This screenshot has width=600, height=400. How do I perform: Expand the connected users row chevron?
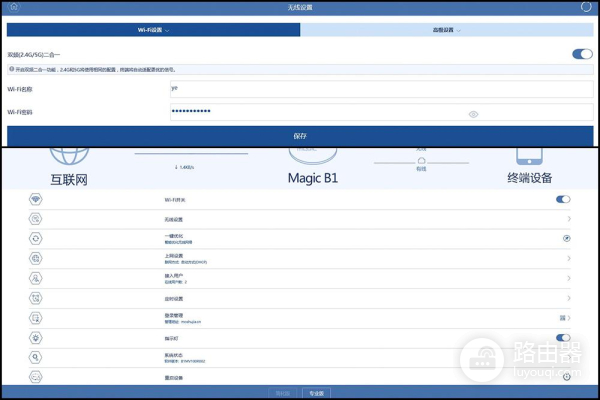tap(569, 278)
